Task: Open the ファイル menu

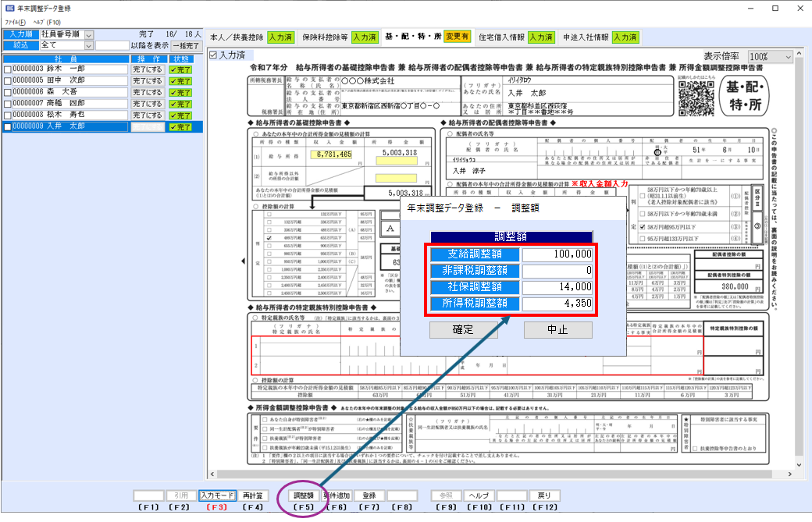Action: coord(15,23)
